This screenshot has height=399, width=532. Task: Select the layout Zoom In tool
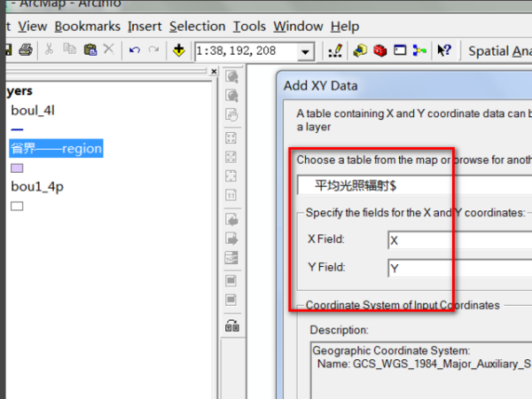(231, 76)
